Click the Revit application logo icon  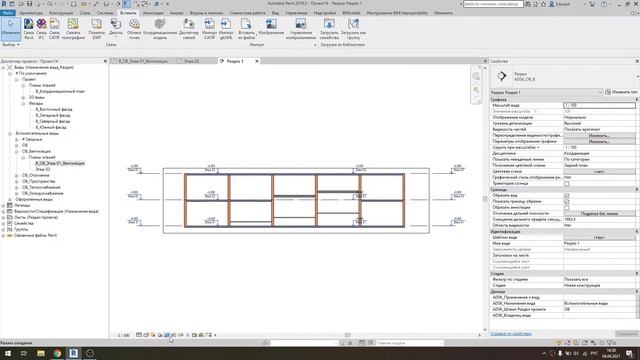[x=4, y=4]
